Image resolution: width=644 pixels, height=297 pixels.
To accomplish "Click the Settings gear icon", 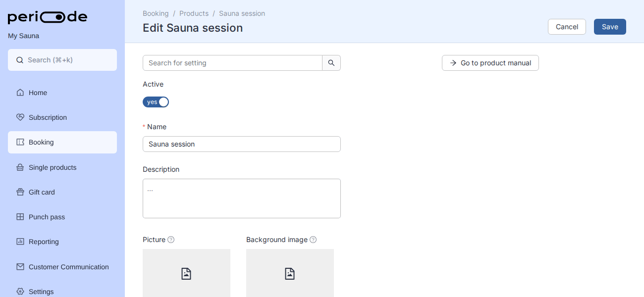I will (x=20, y=292).
